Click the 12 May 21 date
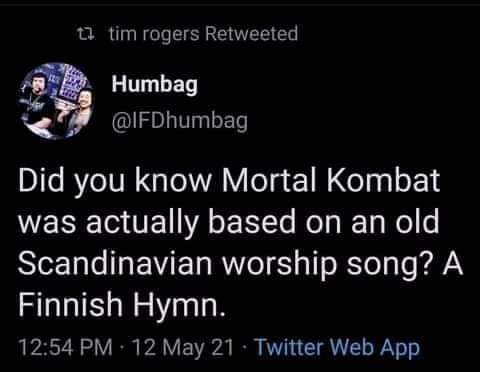The width and height of the screenshot is (480, 372). click(x=183, y=347)
